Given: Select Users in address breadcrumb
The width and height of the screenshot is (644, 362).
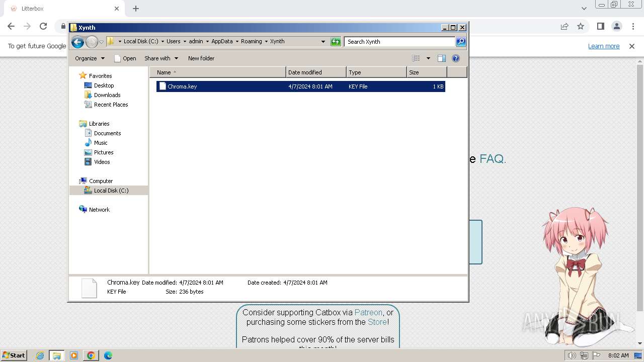Looking at the screenshot, I should (173, 42).
